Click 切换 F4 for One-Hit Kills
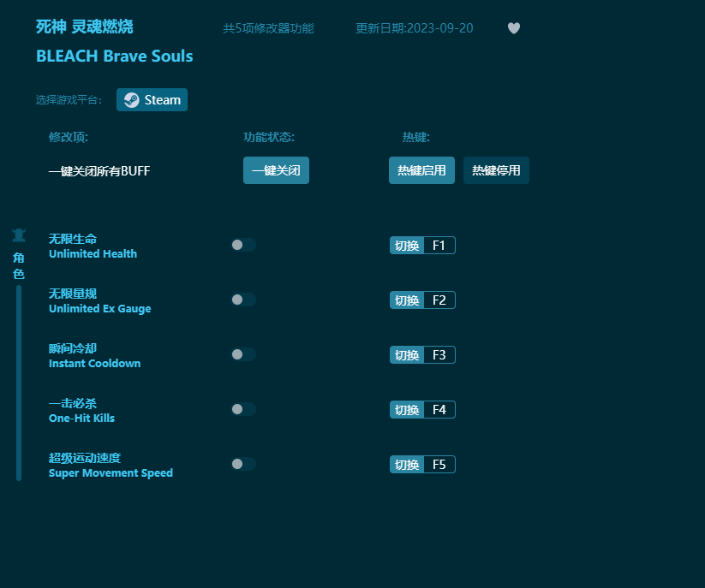The height and width of the screenshot is (588, 705). coord(422,409)
